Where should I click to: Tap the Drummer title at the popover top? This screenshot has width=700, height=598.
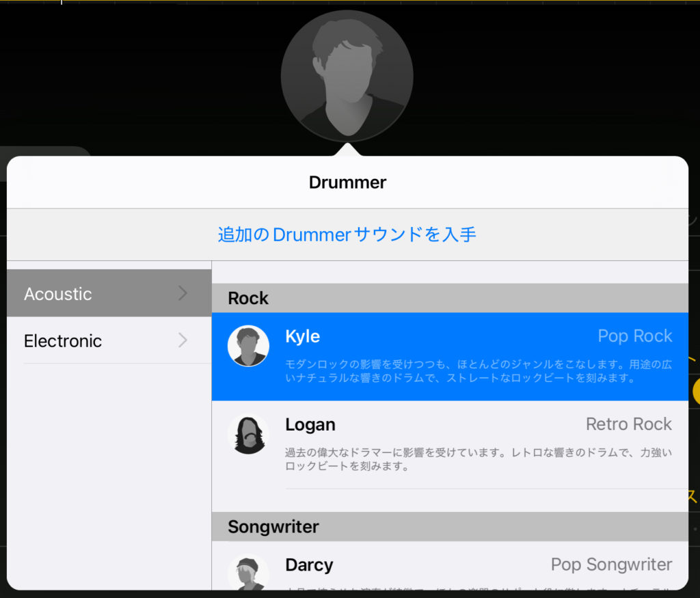[347, 182]
